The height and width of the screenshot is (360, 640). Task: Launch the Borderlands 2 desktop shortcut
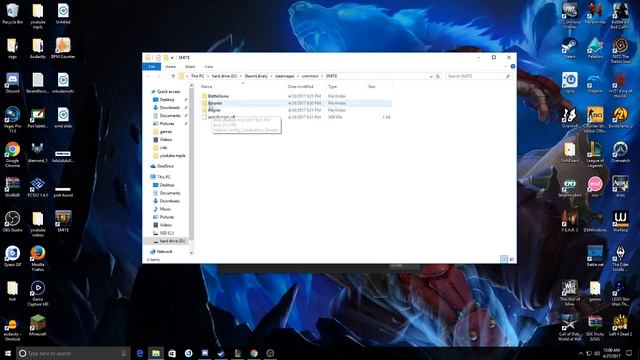click(620, 118)
